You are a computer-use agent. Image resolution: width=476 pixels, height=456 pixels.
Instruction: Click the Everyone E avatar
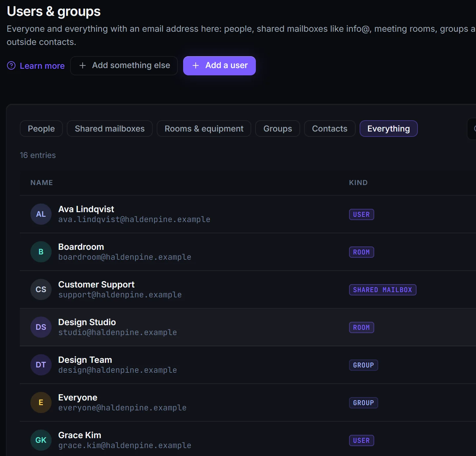(41, 402)
